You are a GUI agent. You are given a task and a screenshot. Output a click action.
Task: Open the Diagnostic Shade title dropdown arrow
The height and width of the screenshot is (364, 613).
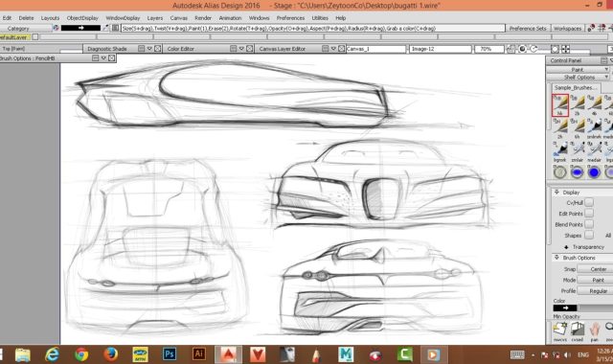click(x=149, y=49)
